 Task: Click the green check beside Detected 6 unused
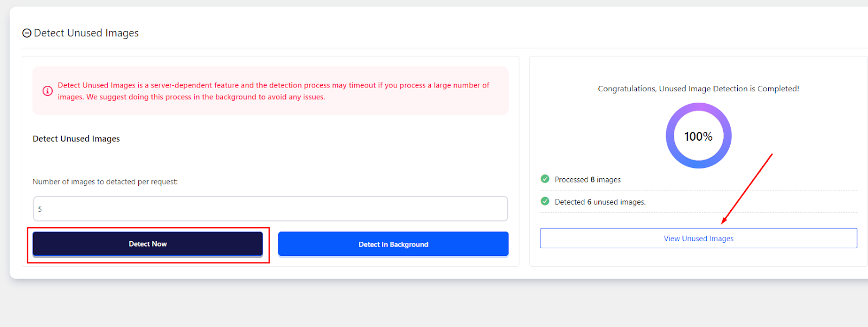[545, 201]
